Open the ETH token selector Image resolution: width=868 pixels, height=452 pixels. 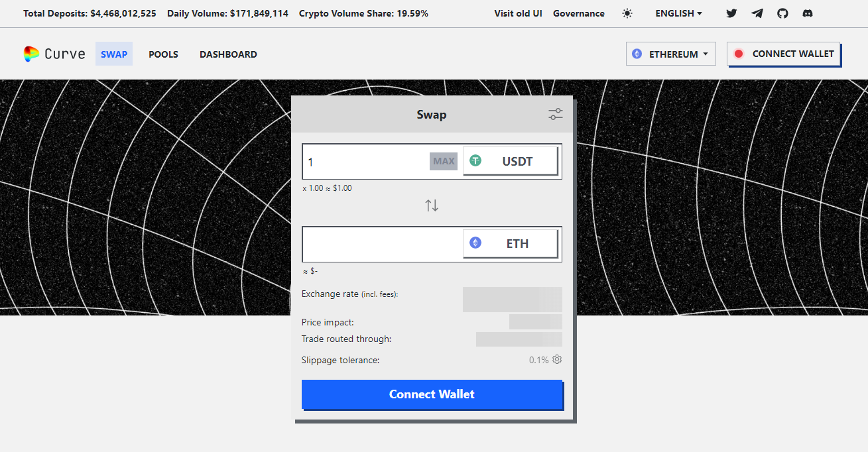click(510, 244)
